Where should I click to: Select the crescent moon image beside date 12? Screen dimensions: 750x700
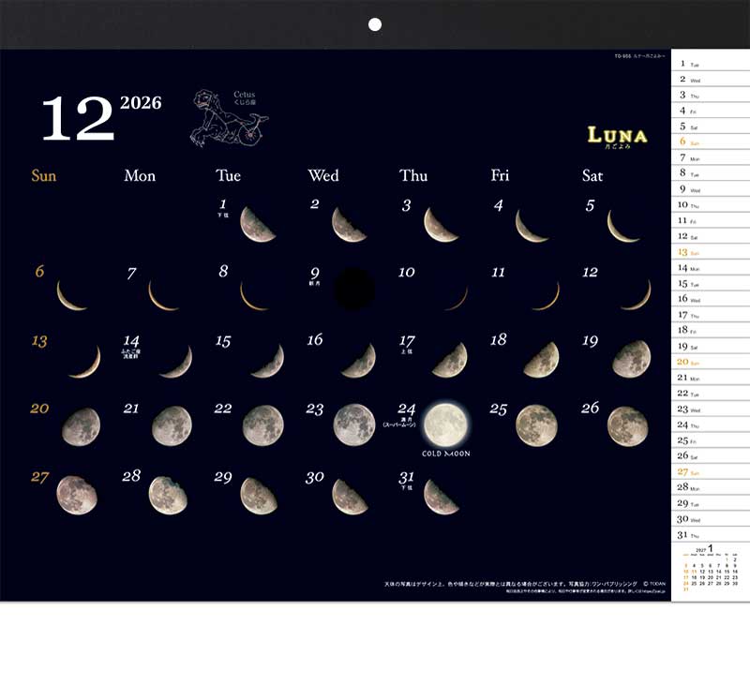(637, 295)
